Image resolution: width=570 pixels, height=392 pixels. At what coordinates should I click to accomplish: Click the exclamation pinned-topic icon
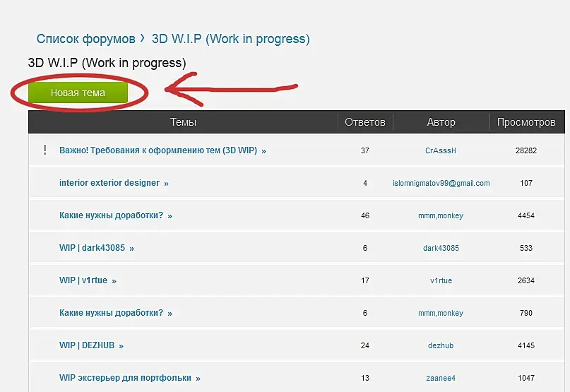point(44,150)
